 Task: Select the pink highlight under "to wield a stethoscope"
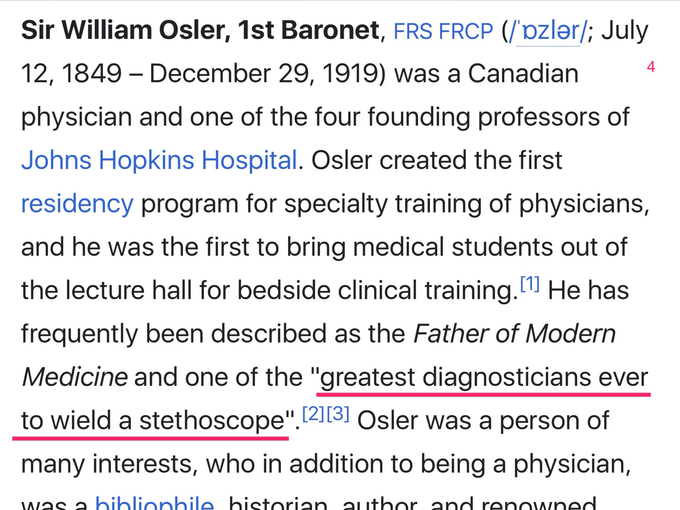point(150,438)
